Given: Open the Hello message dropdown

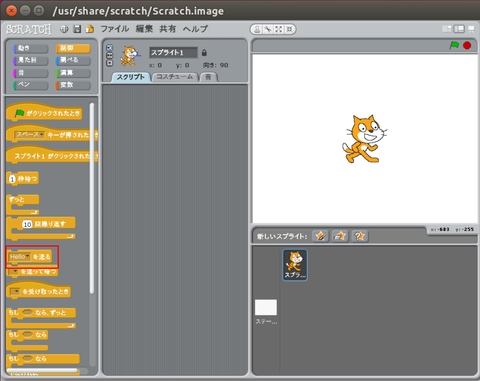Looking at the screenshot, I should 20,257.
